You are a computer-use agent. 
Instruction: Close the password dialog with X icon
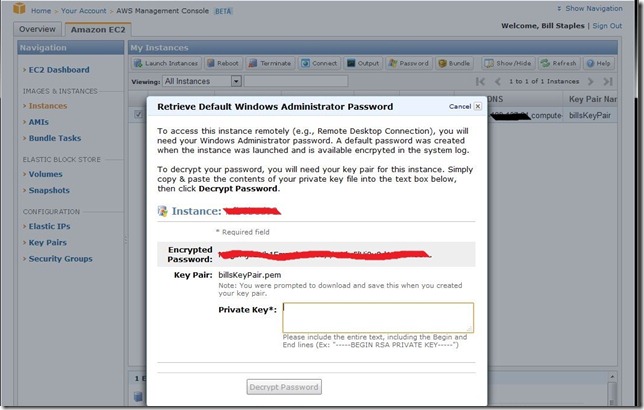pyautogui.click(x=478, y=106)
